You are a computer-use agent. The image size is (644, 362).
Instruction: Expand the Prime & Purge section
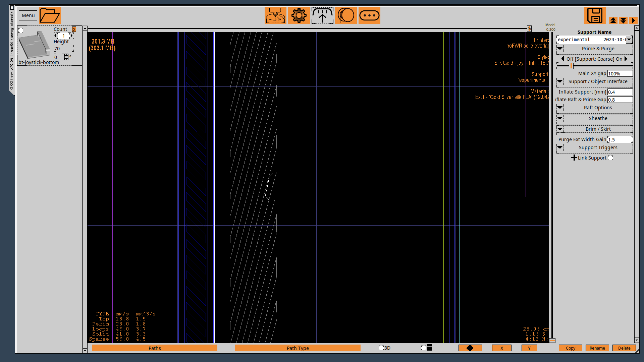coord(594,49)
